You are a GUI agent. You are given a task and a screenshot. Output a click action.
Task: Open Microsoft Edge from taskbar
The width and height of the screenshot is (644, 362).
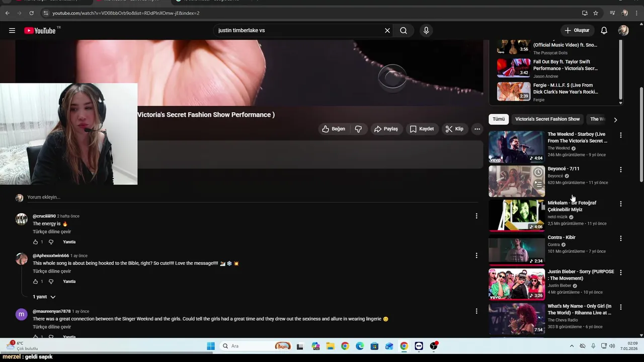pyautogui.click(x=360, y=346)
